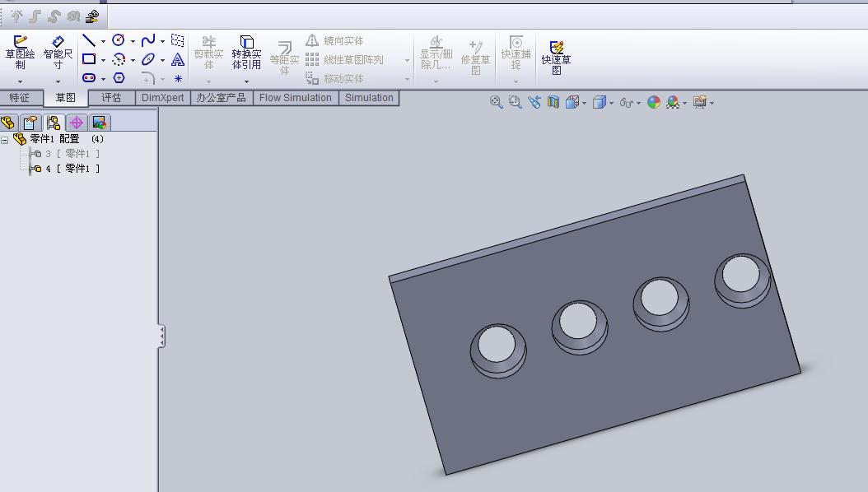Switch to the 草图 tab

(65, 98)
